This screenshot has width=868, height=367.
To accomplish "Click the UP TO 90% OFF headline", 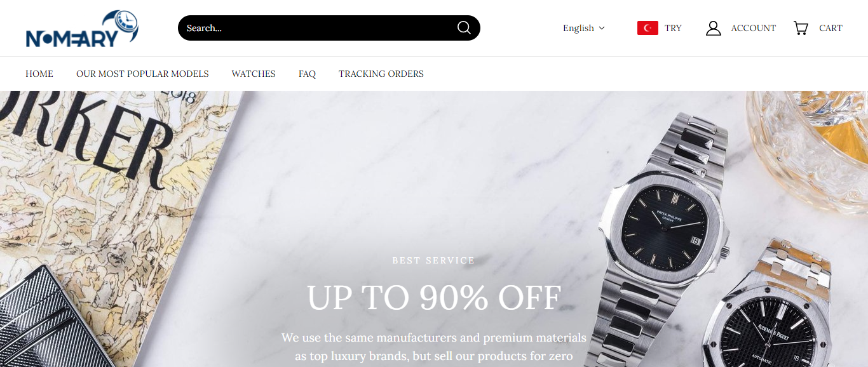I will click(434, 297).
